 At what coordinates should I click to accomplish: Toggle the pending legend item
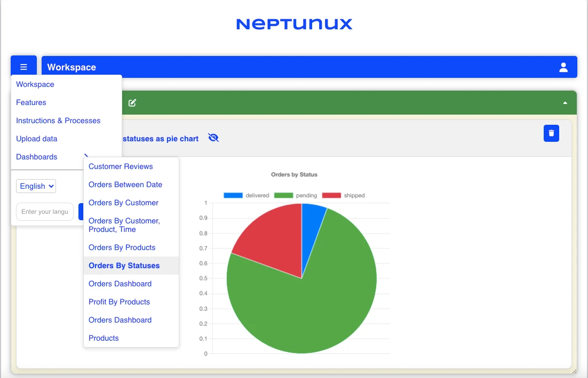click(x=296, y=196)
